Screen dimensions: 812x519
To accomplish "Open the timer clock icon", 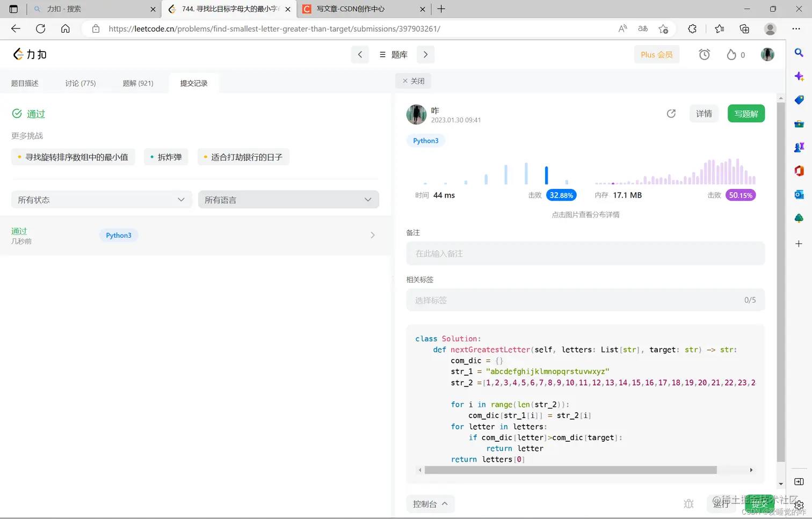I will 704,54.
